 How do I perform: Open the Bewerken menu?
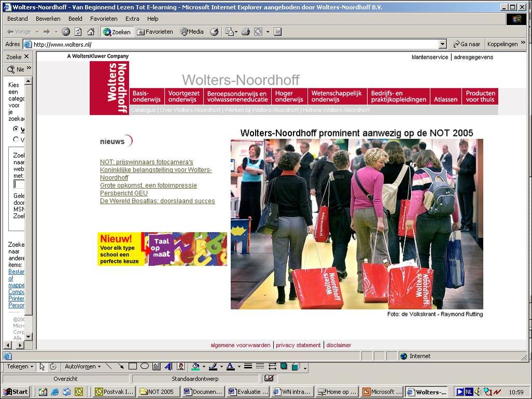48,19
